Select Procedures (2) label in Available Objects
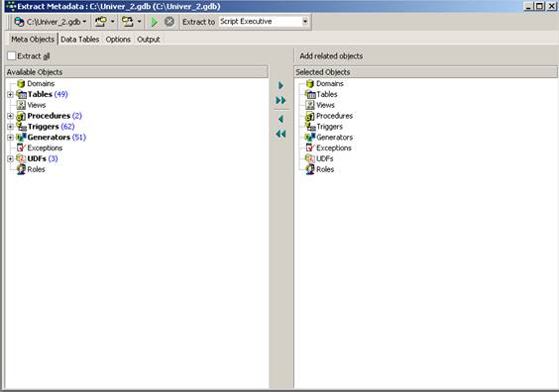The width and height of the screenshot is (559, 392). (55, 116)
